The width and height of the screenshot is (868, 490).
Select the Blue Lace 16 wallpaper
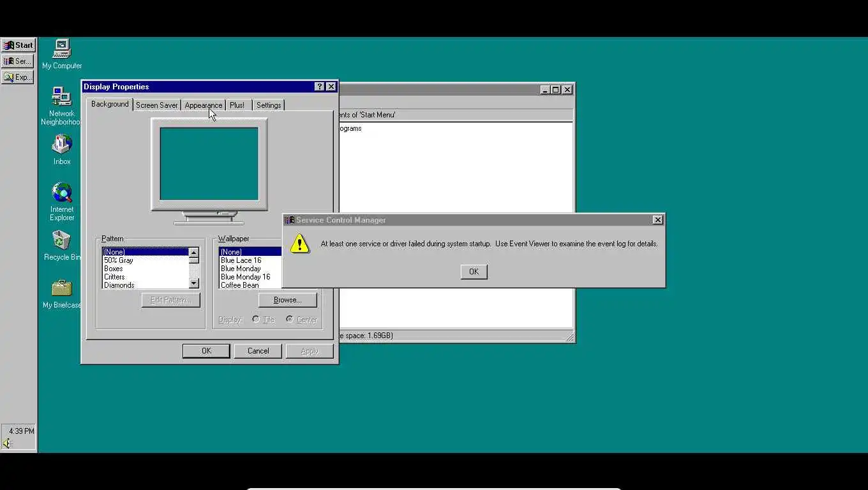click(251, 260)
